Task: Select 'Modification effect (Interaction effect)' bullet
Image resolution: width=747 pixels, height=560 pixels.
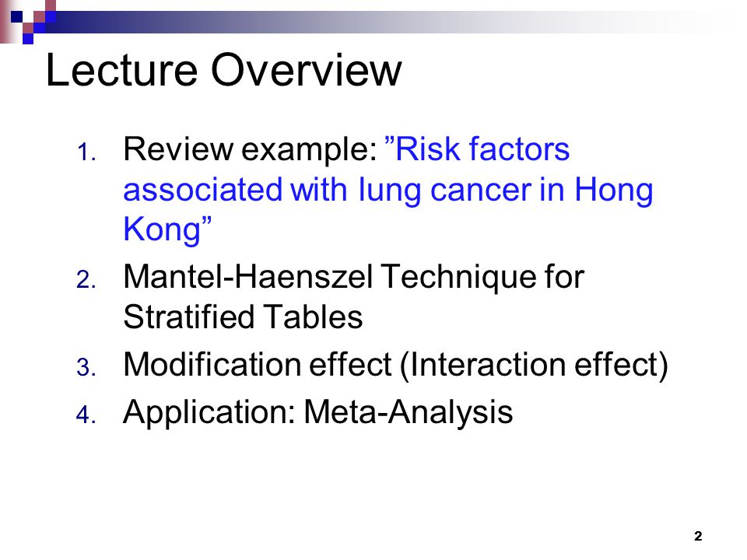Action: [x=395, y=366]
